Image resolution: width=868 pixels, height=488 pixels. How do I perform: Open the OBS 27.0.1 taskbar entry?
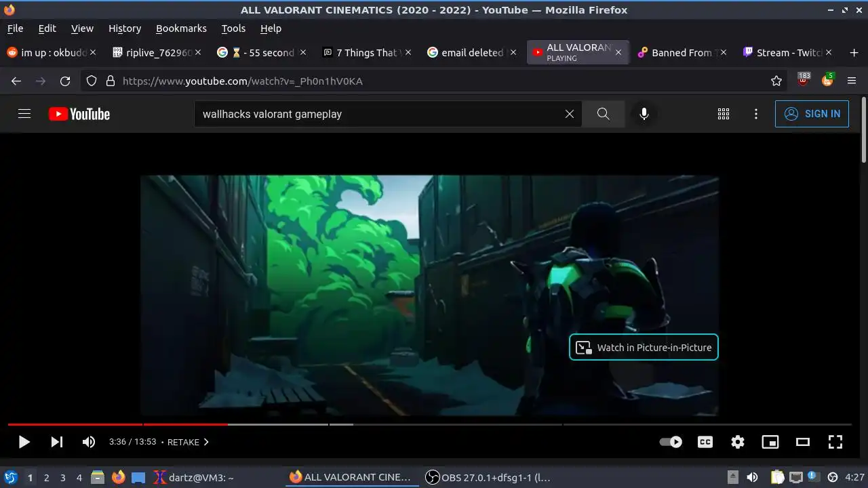[488, 477]
